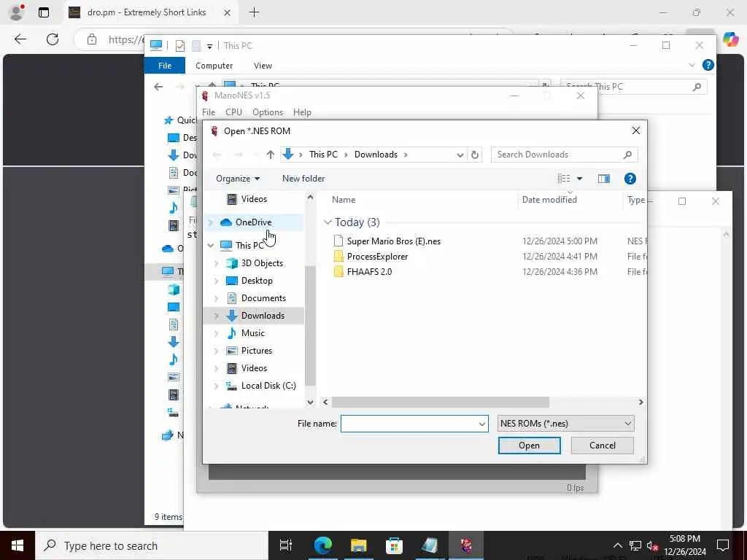Open the Organize menu
Image resolution: width=747 pixels, height=560 pixels.
click(238, 179)
